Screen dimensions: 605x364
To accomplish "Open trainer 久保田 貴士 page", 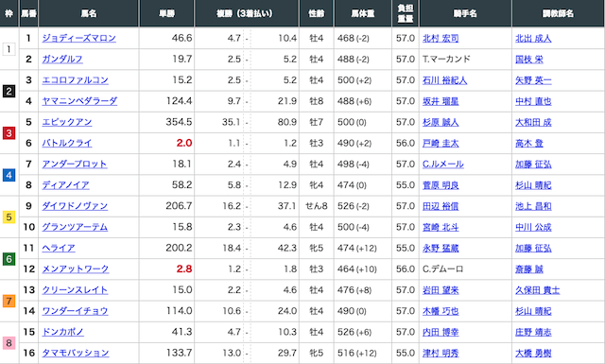I will point(538,290).
